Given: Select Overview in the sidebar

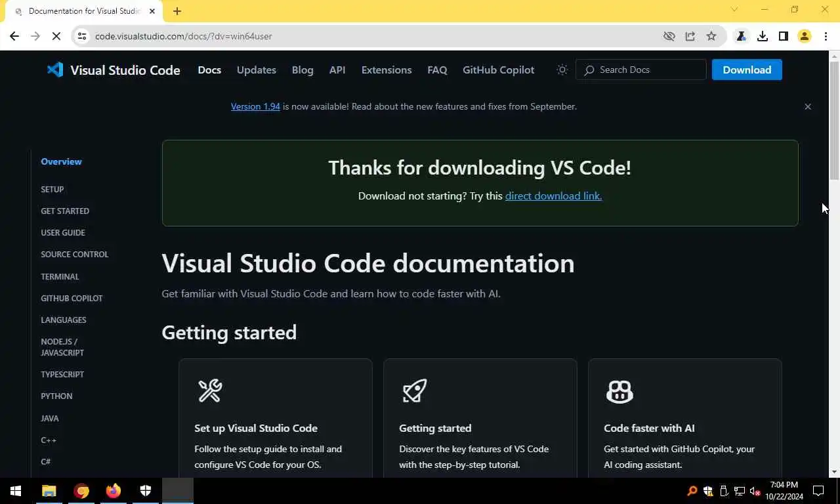Looking at the screenshot, I should pos(61,161).
